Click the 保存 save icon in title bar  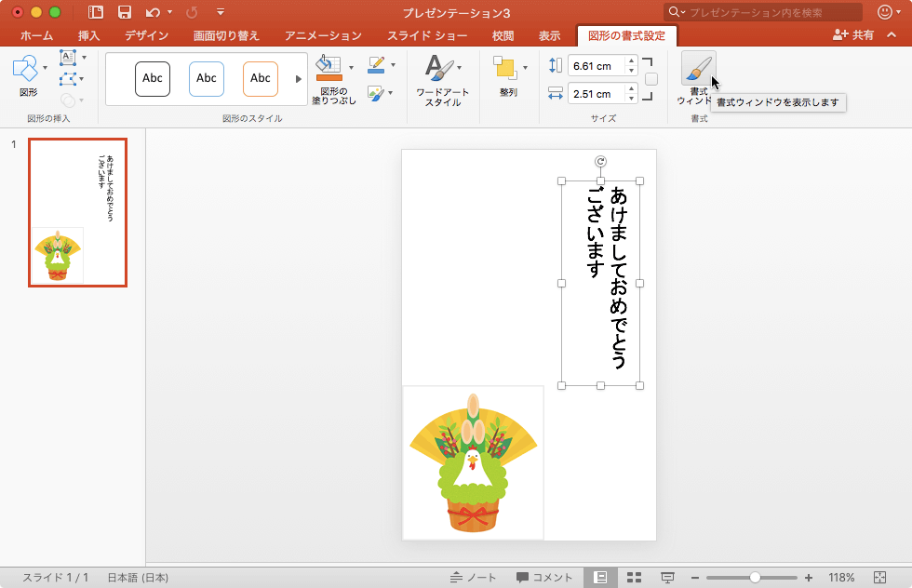tap(125, 10)
